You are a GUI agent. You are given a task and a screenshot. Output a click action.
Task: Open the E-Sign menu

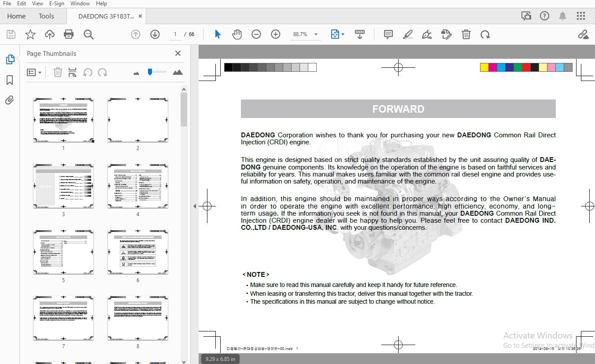(x=56, y=4)
